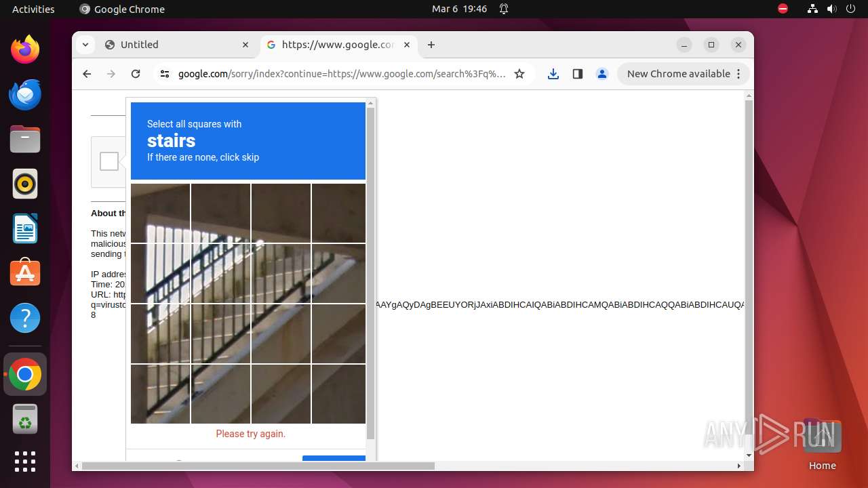Select the Google Chrome dock icon
Viewport: 868px width, 488px height.
click(25, 374)
